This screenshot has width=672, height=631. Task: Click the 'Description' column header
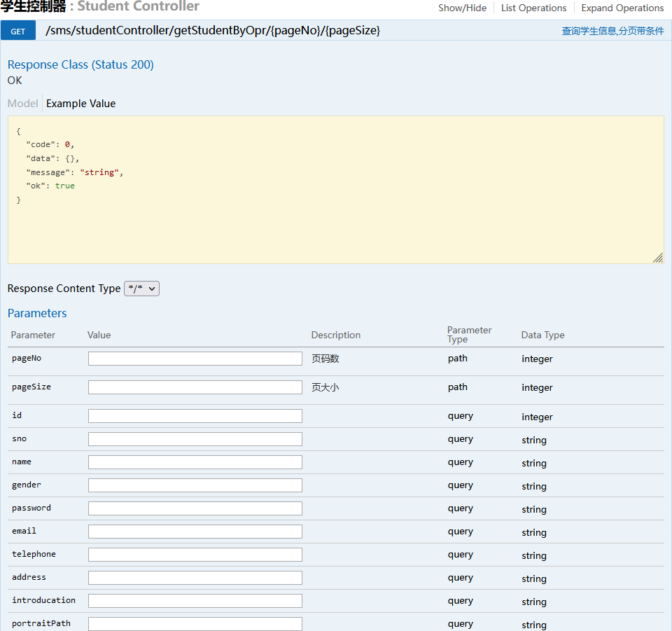point(335,335)
